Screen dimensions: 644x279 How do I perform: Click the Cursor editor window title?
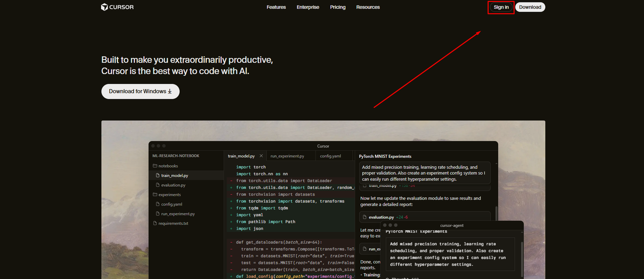point(323,146)
